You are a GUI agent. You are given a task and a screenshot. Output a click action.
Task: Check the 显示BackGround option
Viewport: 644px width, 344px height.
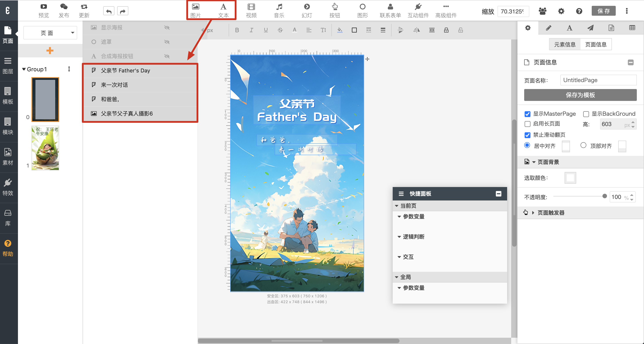(x=586, y=114)
